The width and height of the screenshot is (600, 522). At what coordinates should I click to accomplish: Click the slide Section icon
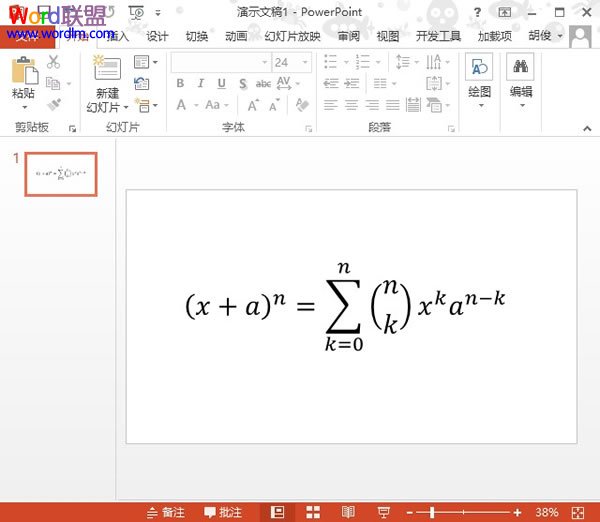[x=142, y=105]
